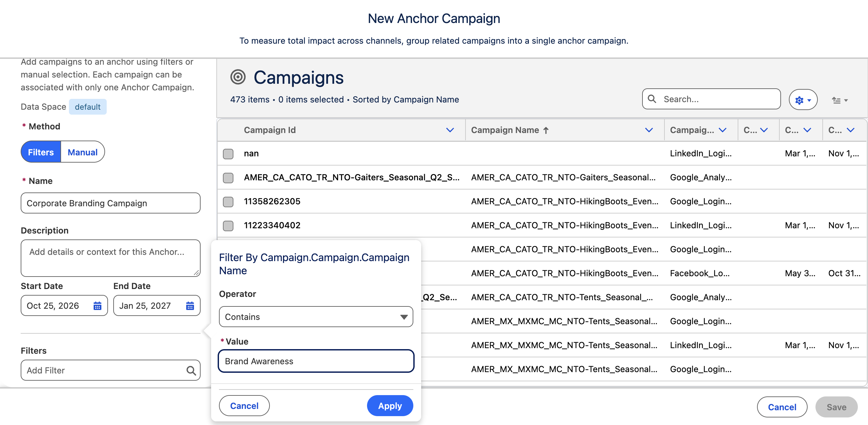Open the Campaign Name column menu chevron
Image resolution: width=868 pixels, height=425 pixels.
point(649,130)
